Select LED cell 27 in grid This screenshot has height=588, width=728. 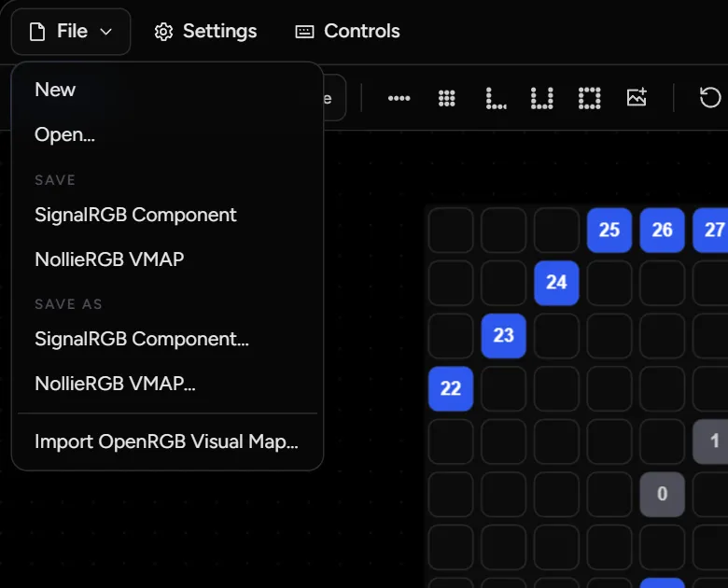tap(710, 230)
